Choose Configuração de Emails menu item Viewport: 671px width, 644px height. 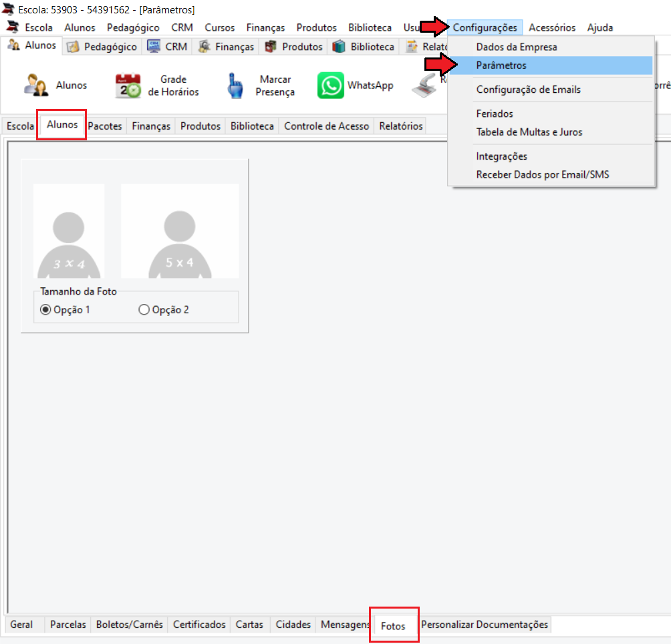coord(551,90)
